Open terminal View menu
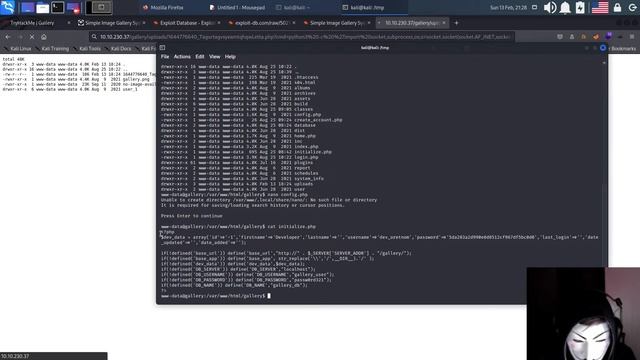 (x=215, y=57)
